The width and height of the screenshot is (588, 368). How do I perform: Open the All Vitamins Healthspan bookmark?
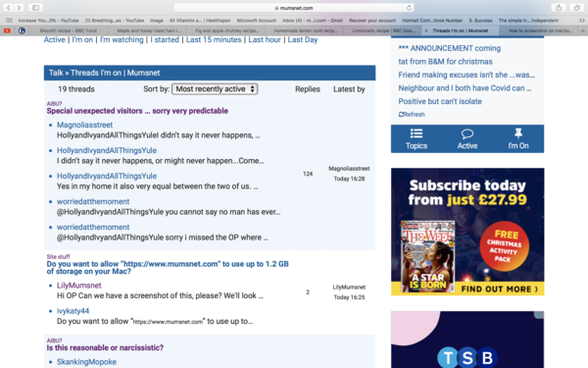pyautogui.click(x=200, y=21)
